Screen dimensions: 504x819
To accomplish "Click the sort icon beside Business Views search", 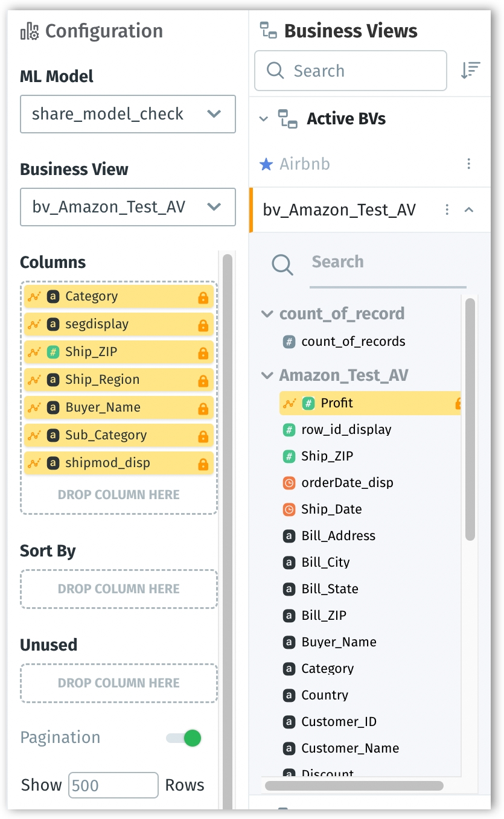I will pyautogui.click(x=470, y=71).
